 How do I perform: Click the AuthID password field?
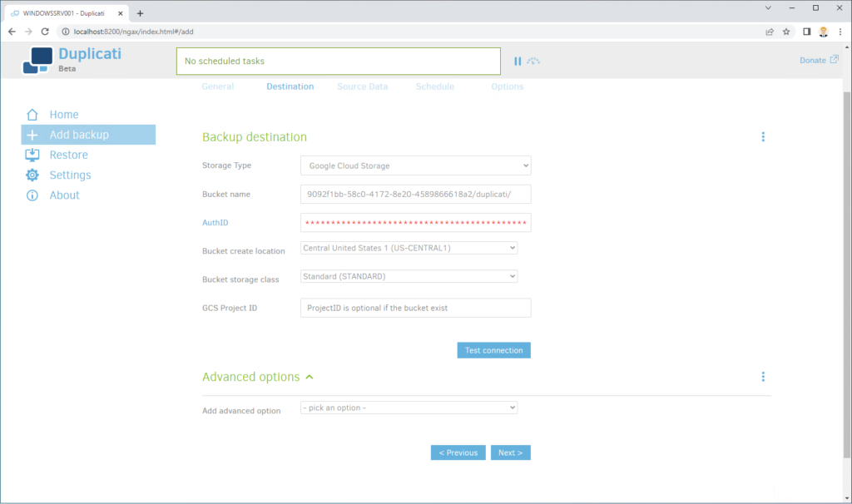[416, 223]
